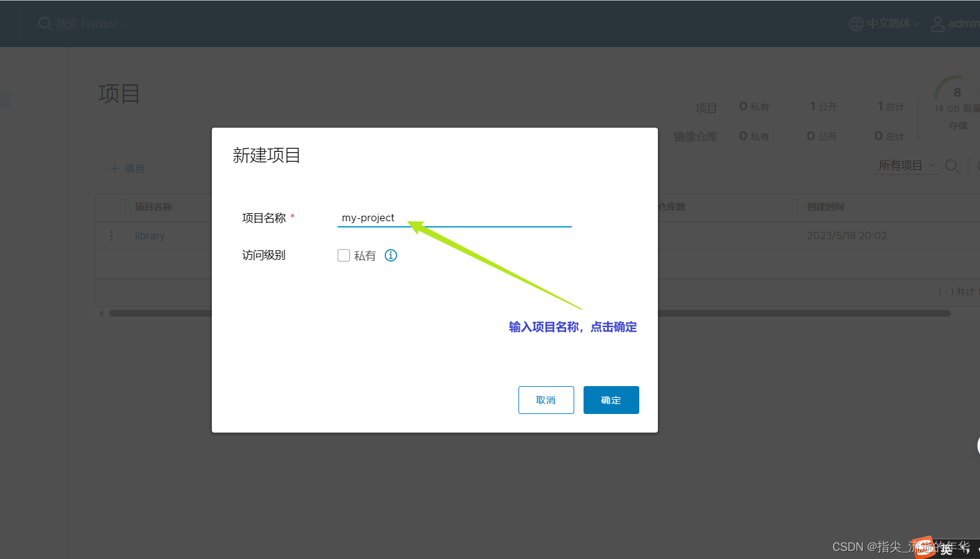Focus the 搜索 Harbor search field

coord(91,24)
